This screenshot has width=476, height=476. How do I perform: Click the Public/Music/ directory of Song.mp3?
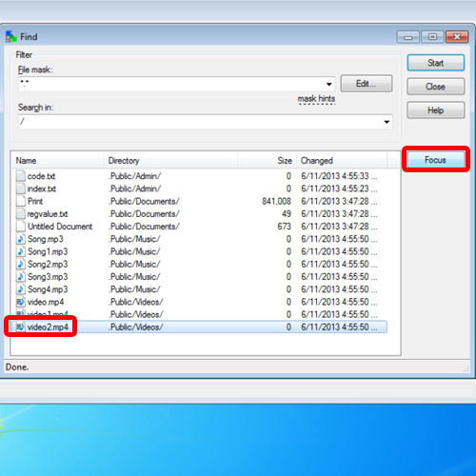click(134, 239)
